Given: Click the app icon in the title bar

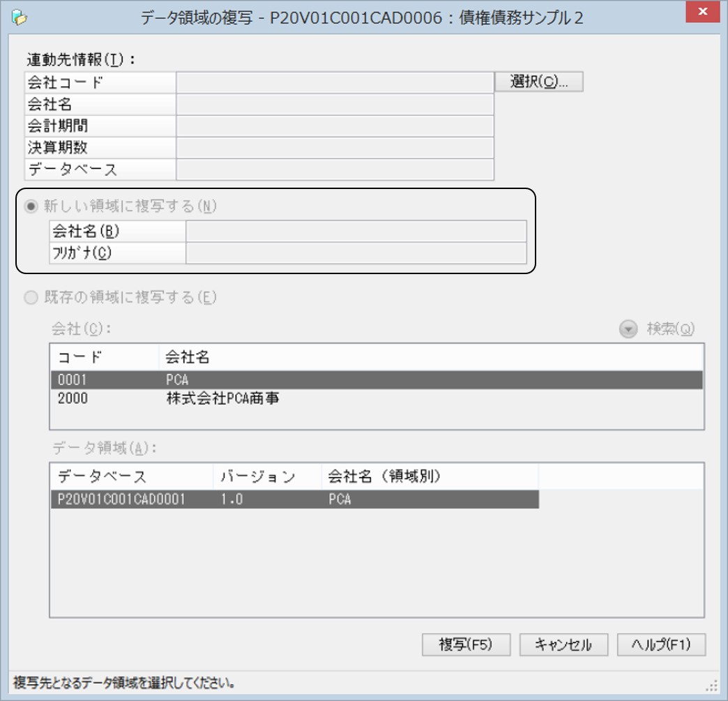Looking at the screenshot, I should tap(20, 18).
